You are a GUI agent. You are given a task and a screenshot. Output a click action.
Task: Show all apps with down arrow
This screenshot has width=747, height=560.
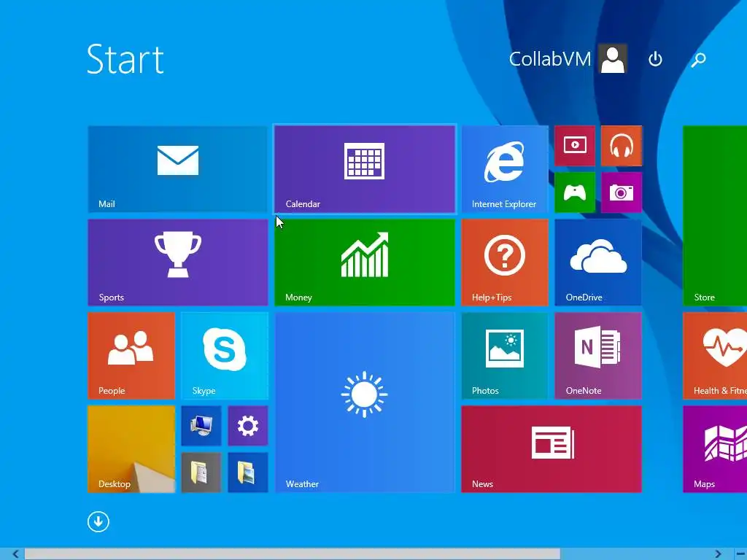pos(98,521)
